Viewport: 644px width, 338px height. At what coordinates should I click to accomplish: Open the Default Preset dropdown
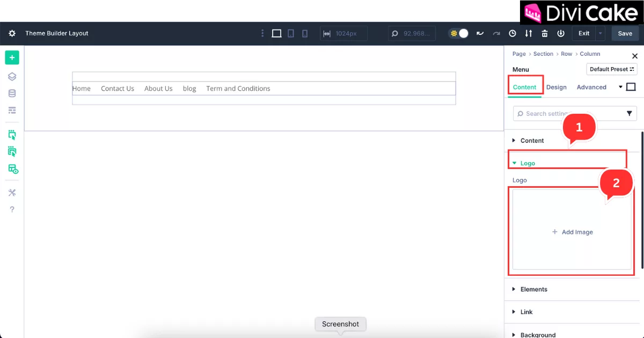coord(612,69)
